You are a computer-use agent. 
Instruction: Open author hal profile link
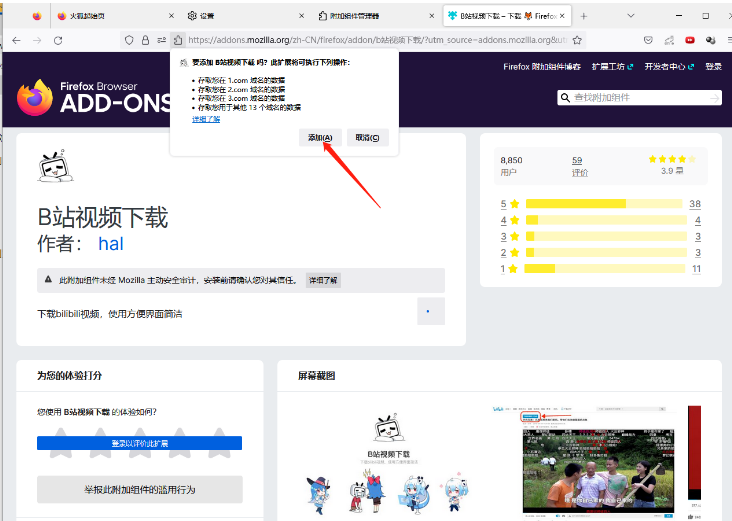(x=111, y=244)
